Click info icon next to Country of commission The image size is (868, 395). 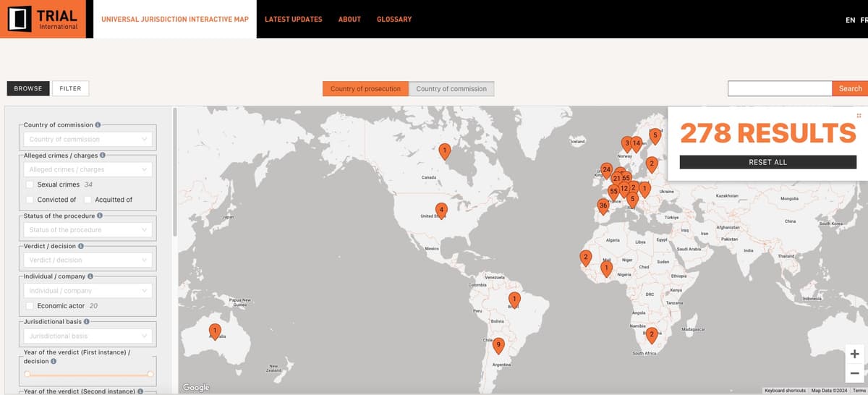point(98,124)
